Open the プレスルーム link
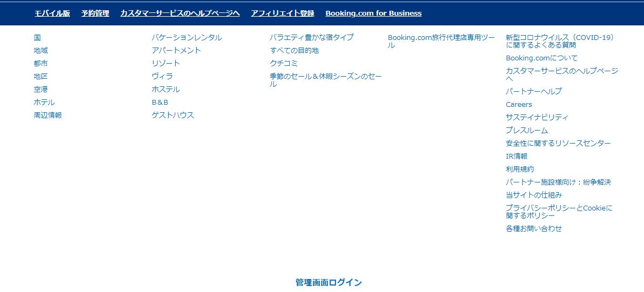 click(x=527, y=131)
